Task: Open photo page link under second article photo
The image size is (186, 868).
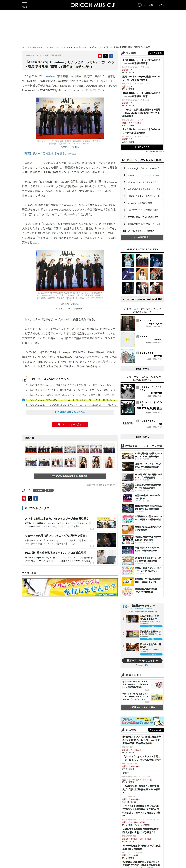Action: [70, 304]
